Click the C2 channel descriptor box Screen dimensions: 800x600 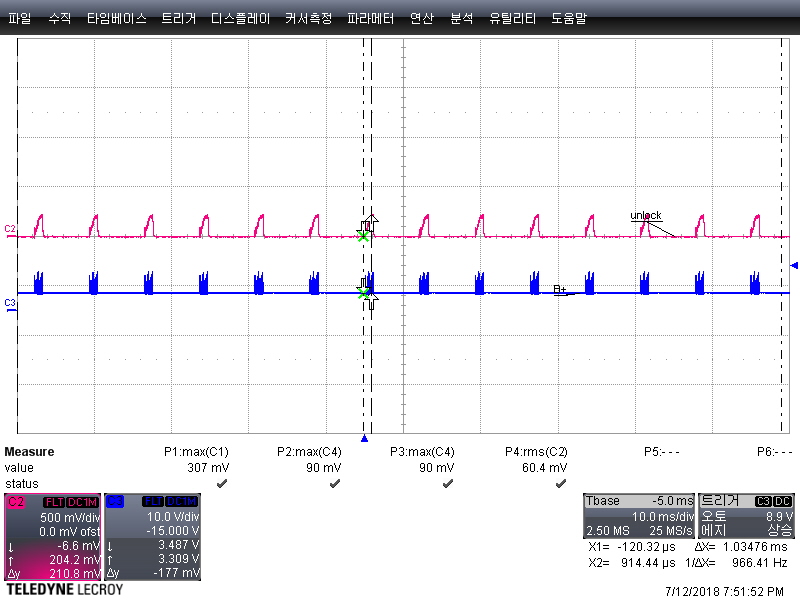pyautogui.click(x=53, y=537)
